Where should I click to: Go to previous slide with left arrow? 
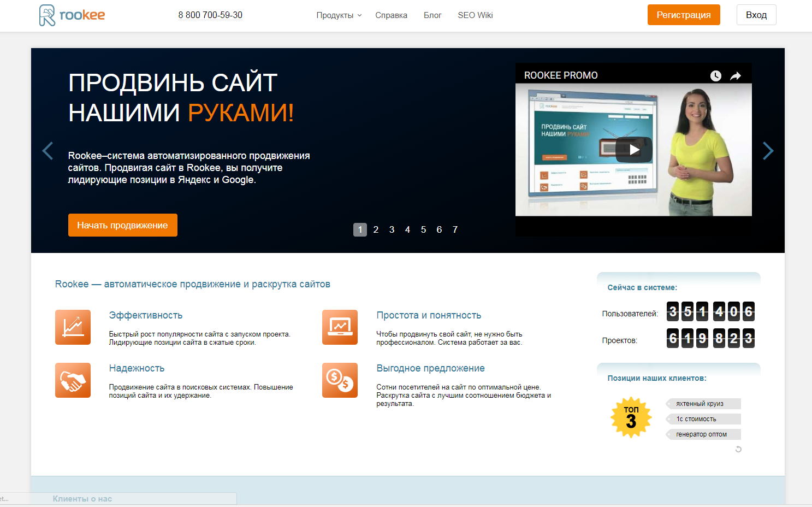(48, 151)
